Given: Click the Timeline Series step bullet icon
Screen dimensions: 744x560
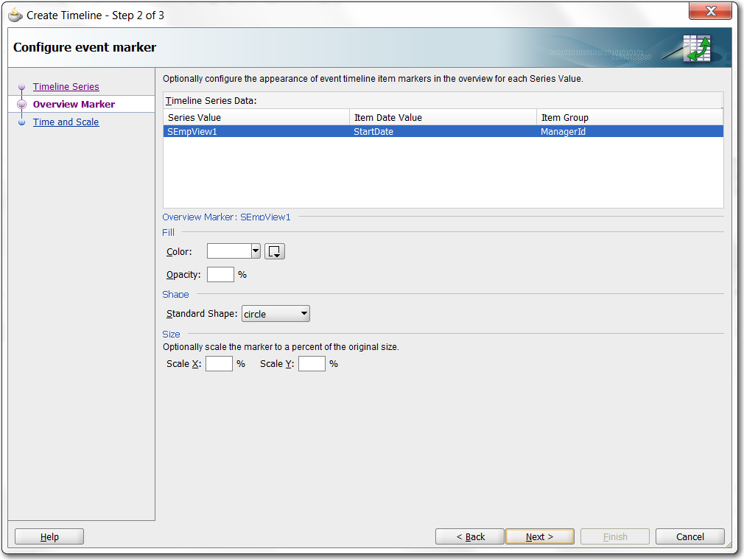Looking at the screenshot, I should [21, 87].
